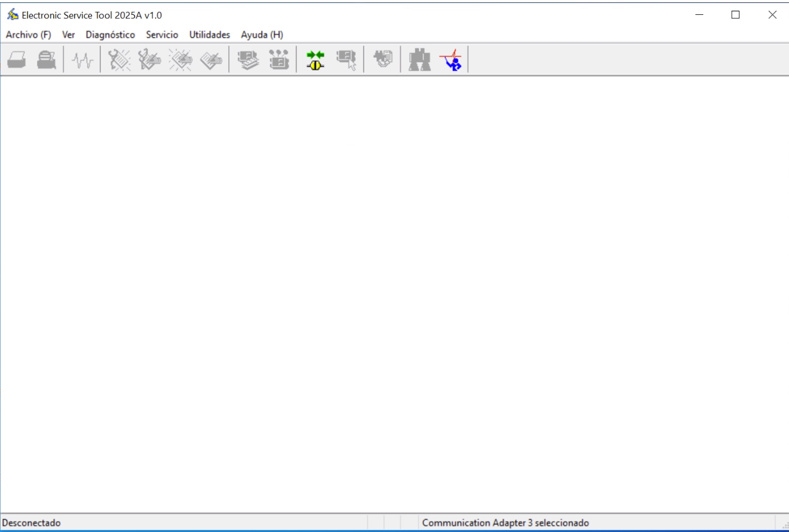
Task: Open the Ver menu
Action: 69,35
